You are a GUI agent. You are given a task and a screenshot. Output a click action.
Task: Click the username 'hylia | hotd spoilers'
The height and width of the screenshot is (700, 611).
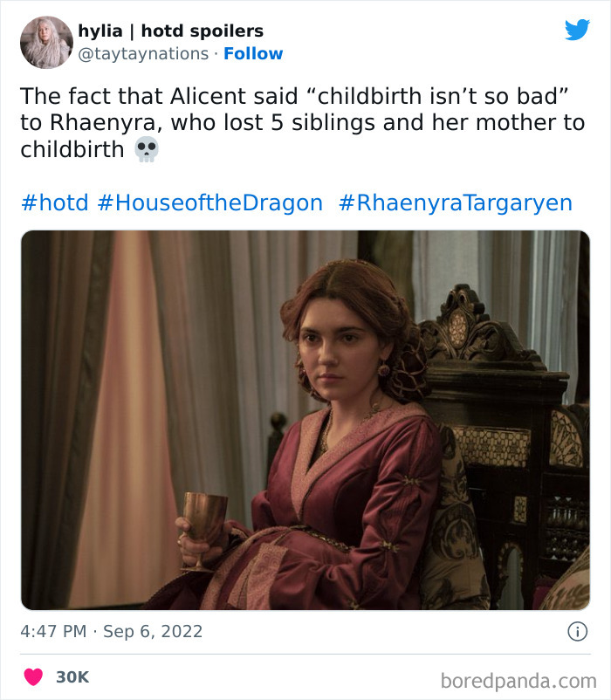171,30
